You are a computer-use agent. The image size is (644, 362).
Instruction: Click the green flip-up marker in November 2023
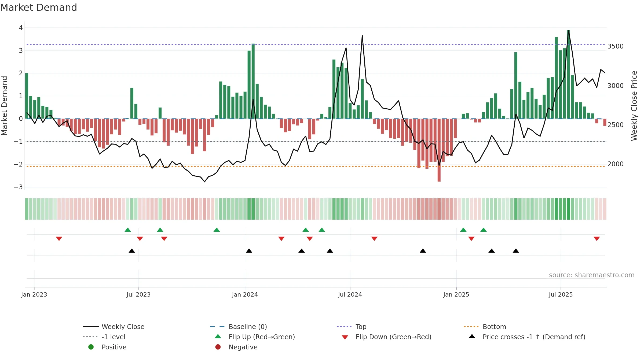[x=217, y=230]
